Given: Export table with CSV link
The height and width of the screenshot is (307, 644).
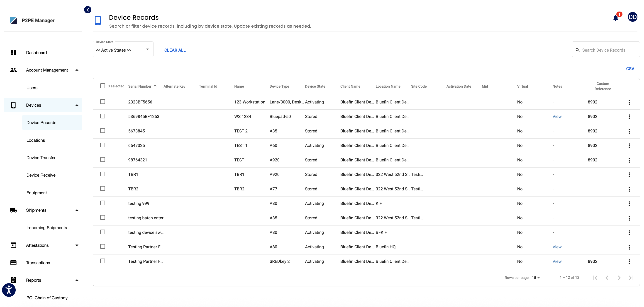Looking at the screenshot, I should (x=630, y=69).
